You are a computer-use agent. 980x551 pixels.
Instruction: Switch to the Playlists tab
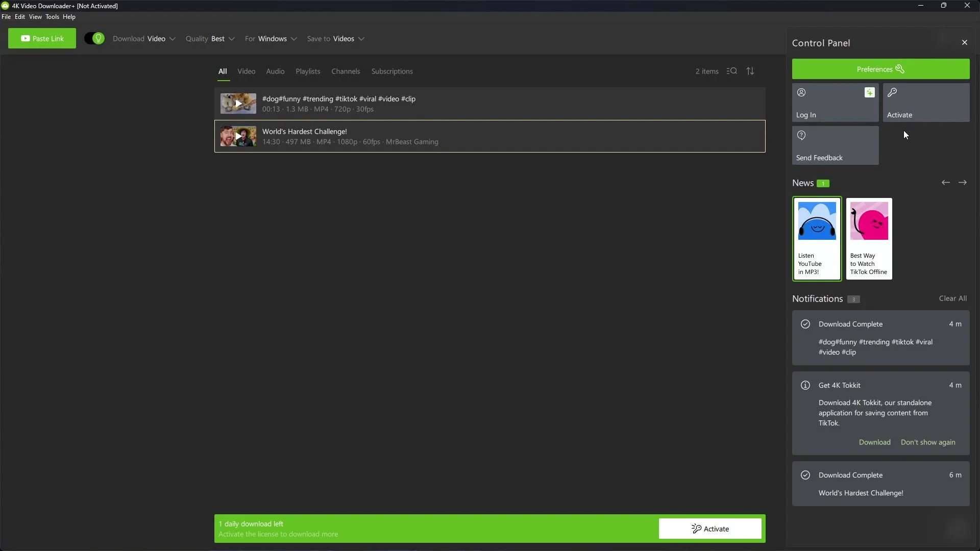tap(308, 71)
